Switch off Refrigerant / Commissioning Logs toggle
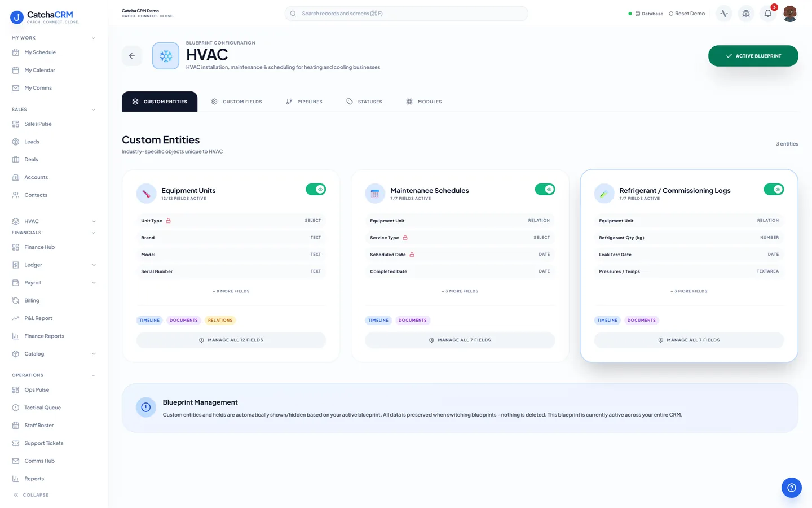The image size is (812, 508). click(x=774, y=190)
